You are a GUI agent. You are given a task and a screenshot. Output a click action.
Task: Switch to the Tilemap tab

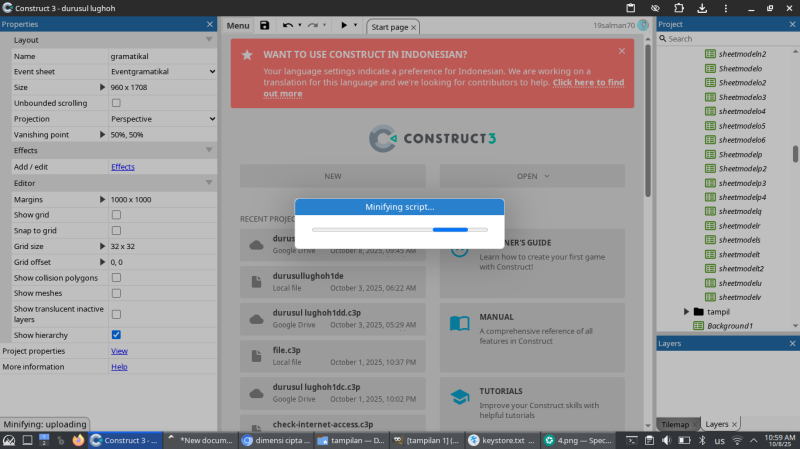676,424
